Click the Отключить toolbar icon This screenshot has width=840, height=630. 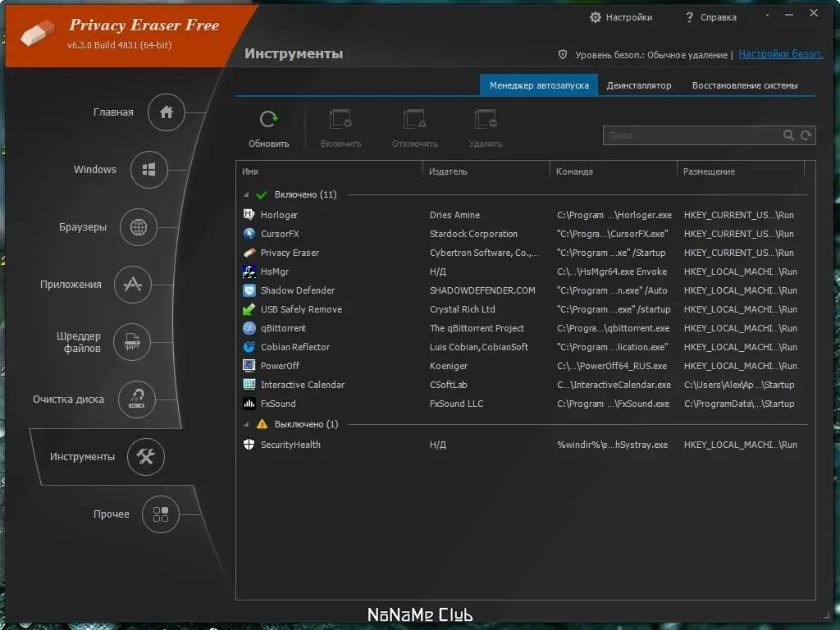tap(414, 119)
